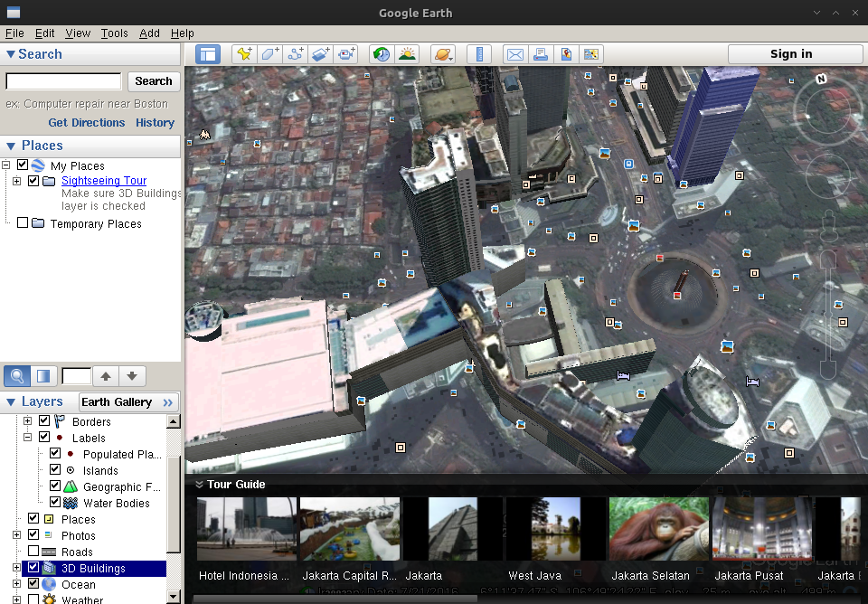The width and height of the screenshot is (868, 604).
Task: Uncheck the Borders layer checkbox
Action: coord(44,421)
